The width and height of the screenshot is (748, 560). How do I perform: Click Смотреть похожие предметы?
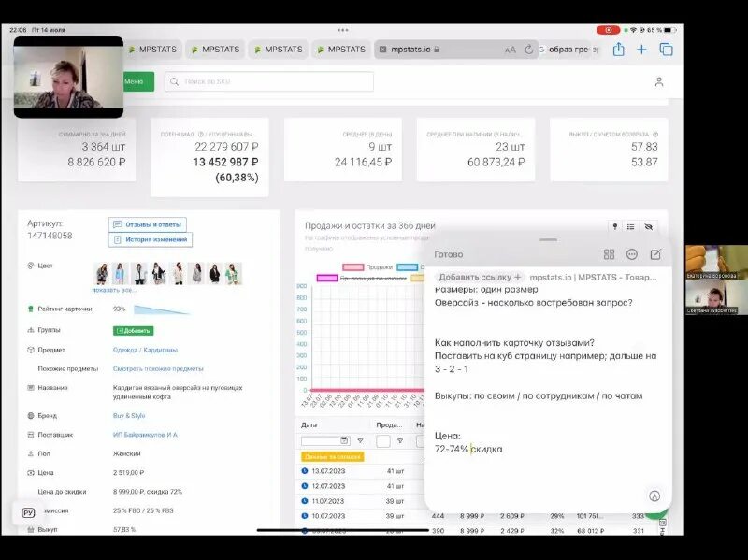[158, 368]
